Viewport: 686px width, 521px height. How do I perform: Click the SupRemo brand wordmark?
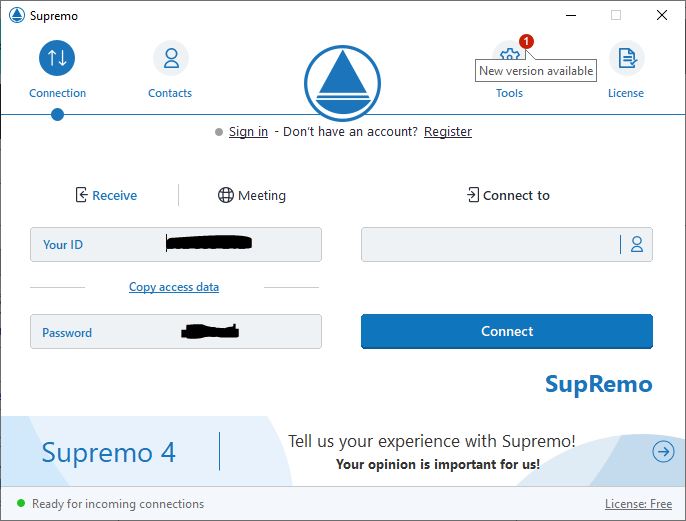coord(598,385)
